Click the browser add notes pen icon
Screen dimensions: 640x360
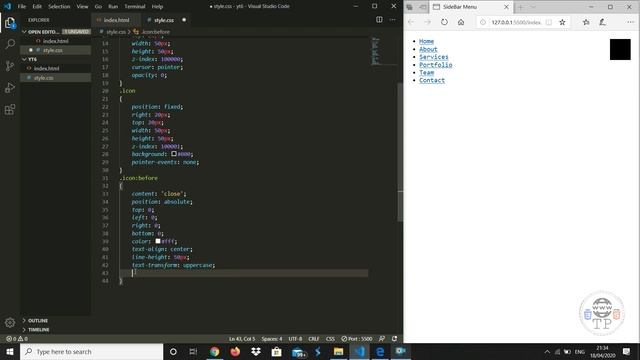click(602, 22)
